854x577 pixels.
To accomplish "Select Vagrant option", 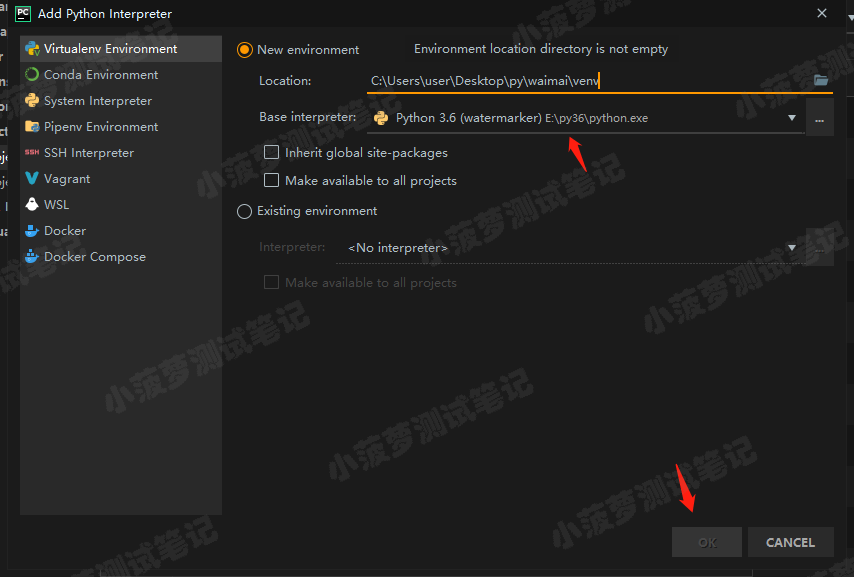I will [x=121, y=178].
